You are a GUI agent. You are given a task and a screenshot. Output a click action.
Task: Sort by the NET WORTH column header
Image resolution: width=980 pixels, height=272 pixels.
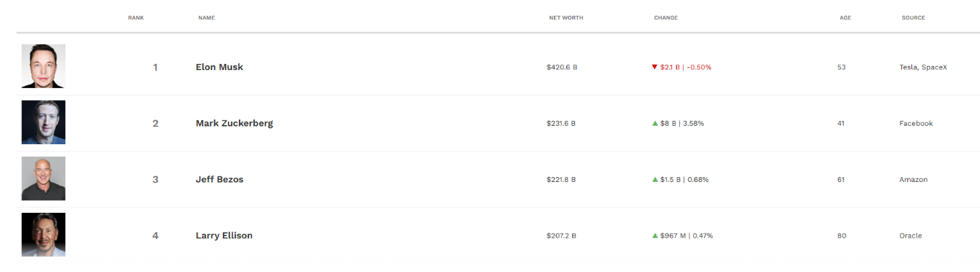(566, 18)
